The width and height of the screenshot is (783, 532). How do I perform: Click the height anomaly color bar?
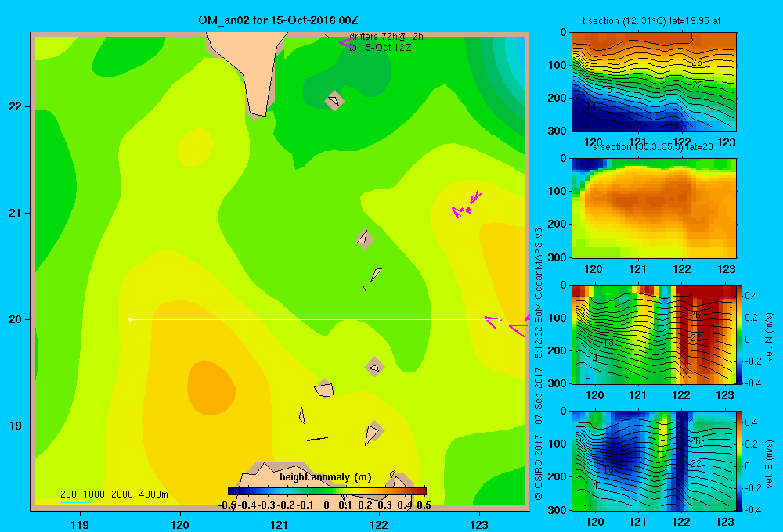pos(327,491)
